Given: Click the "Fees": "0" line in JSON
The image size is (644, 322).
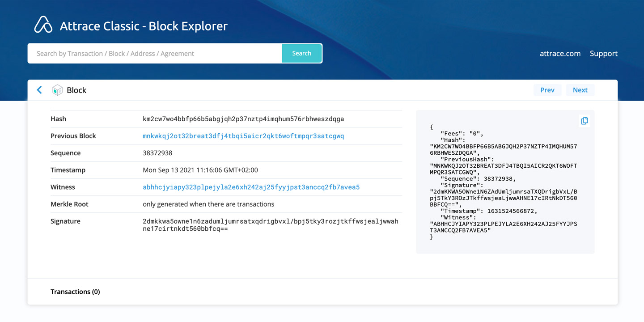Looking at the screenshot, I should point(462,133).
